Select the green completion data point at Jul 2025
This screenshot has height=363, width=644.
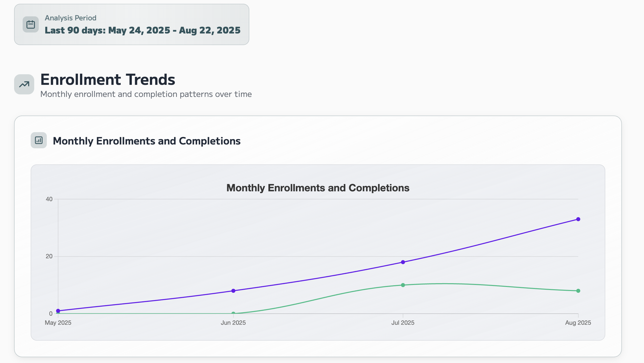(x=404, y=285)
